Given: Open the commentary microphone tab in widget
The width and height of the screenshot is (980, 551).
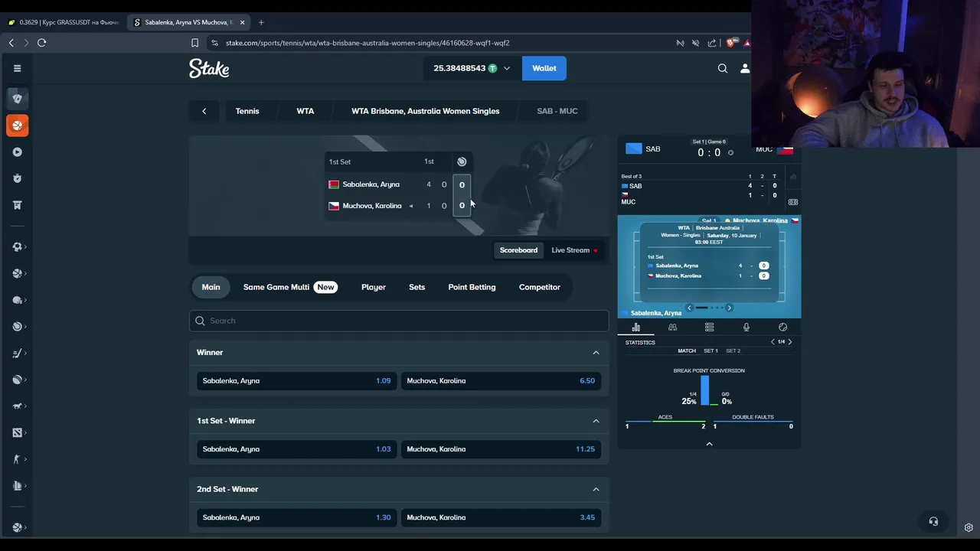Looking at the screenshot, I should 746,327.
